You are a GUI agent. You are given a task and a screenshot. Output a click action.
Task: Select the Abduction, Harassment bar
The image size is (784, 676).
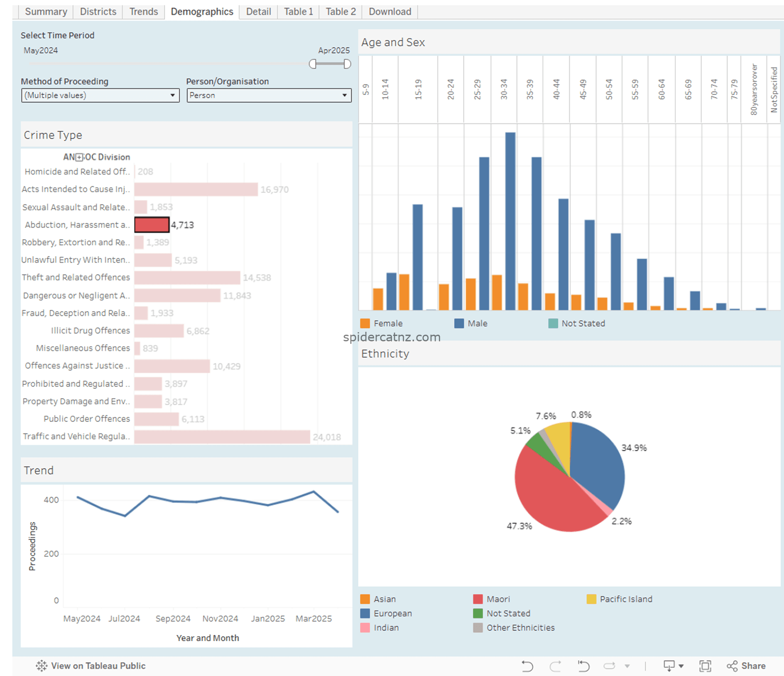(152, 225)
